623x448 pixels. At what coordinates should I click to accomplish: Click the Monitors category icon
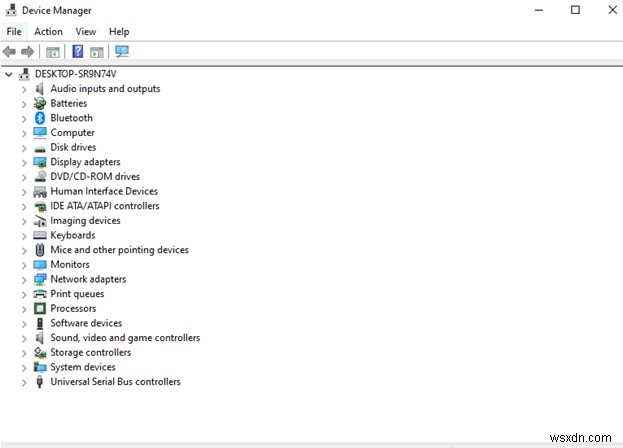[40, 265]
